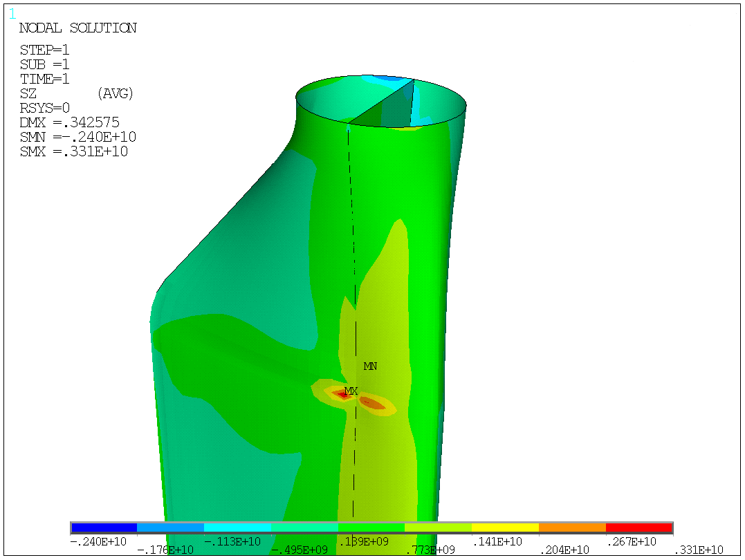This screenshot has height=560, width=745.
Task: Click the .139E+09 legend value label
Action: 365,541
